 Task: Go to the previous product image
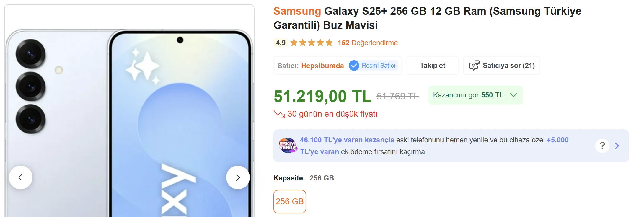click(x=21, y=177)
